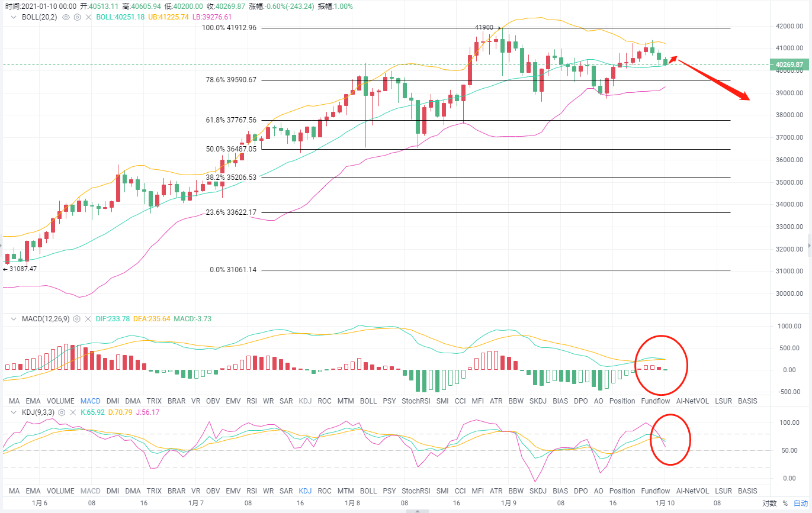Collapse the KDJ(9,3,3) legend chevron
This screenshot has width=812, height=513.
[14, 412]
